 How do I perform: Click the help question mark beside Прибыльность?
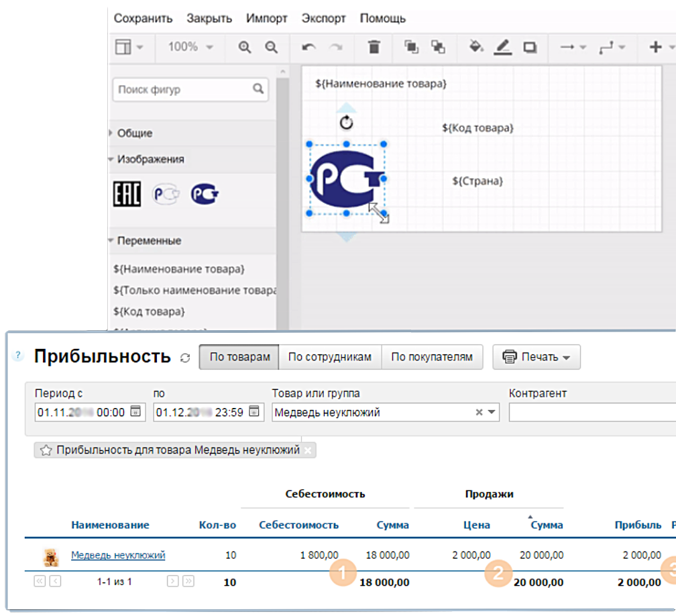(17, 356)
